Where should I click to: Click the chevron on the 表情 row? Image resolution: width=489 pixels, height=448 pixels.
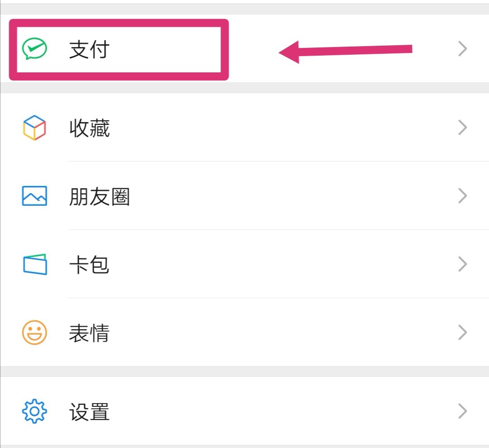point(462,333)
